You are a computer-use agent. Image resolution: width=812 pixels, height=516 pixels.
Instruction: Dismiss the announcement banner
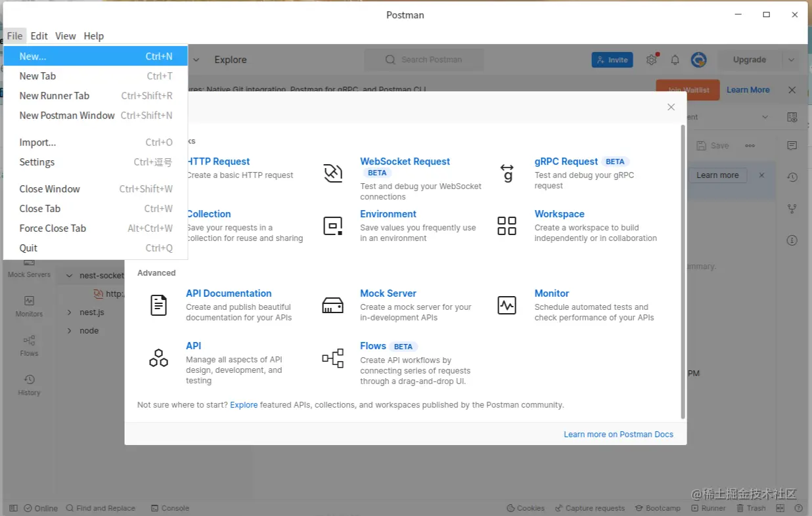click(x=792, y=90)
